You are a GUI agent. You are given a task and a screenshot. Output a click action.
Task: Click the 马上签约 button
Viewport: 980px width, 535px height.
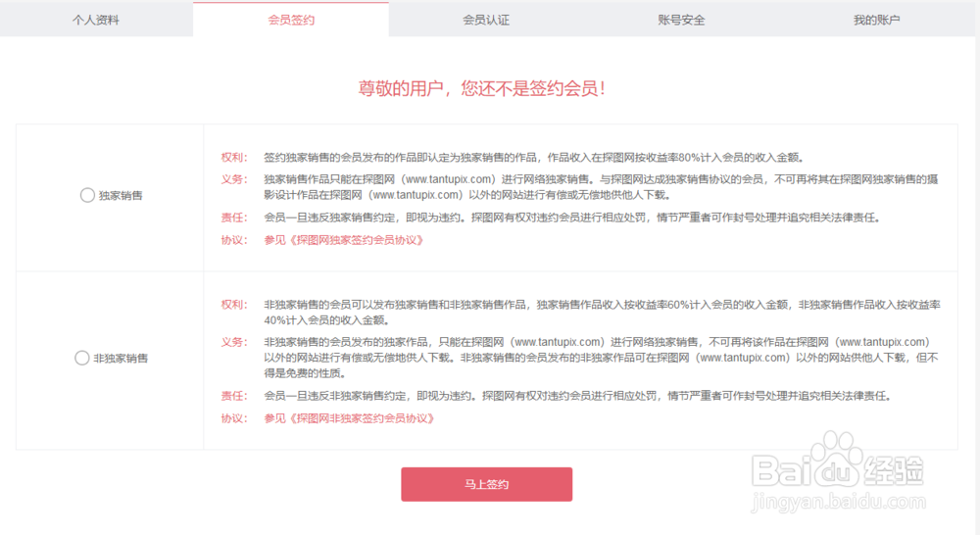(x=487, y=484)
